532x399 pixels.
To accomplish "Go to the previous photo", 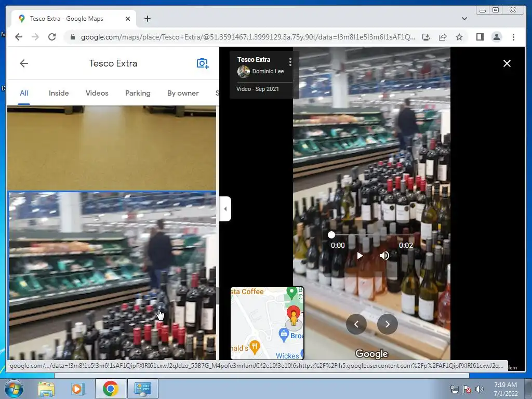I will (356, 324).
